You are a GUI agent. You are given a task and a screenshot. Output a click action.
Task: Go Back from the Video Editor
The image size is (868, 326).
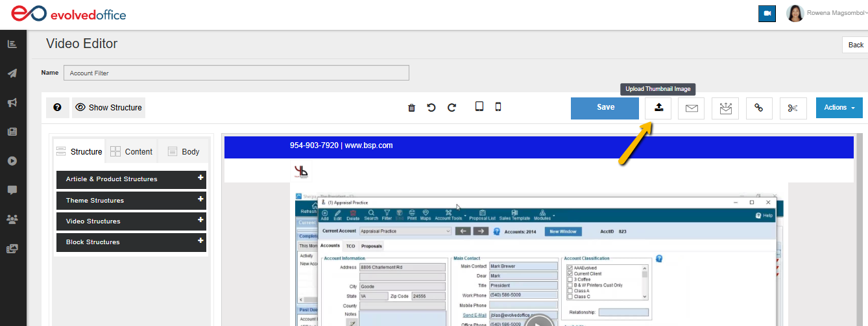pos(855,45)
